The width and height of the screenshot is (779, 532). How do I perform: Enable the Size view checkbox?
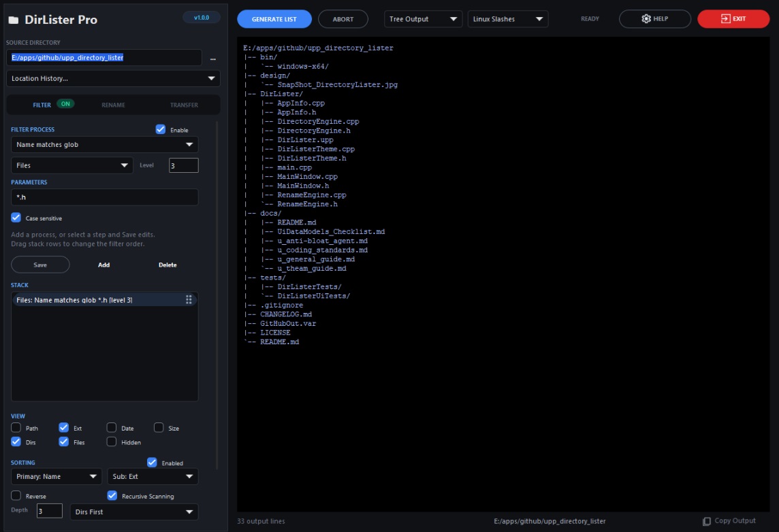[159, 428]
